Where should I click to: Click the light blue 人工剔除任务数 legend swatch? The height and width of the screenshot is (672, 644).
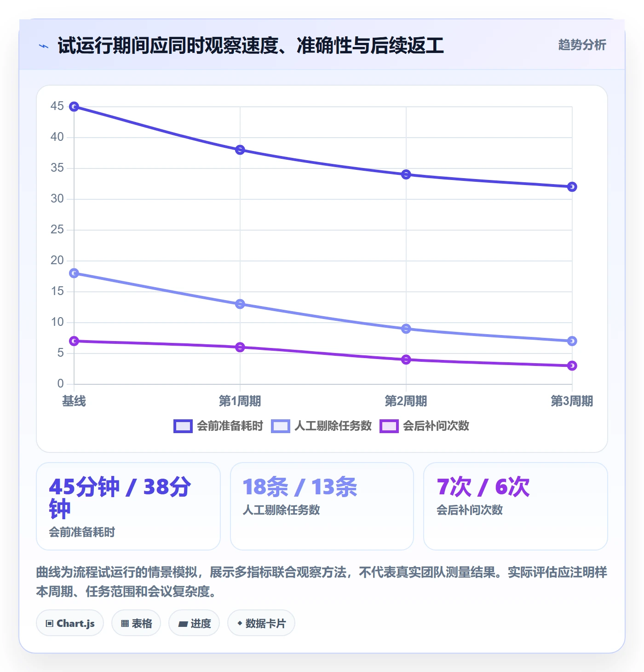pos(281,426)
